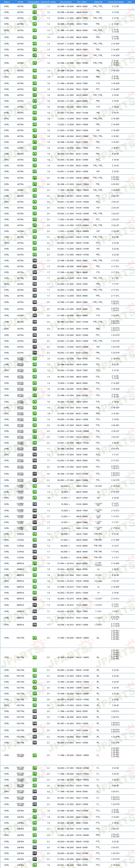This screenshot has width=135, height=868.
Task: Click petrol icon in Meriva 1.4 16V Twinport row
Action: (x=35, y=563)
